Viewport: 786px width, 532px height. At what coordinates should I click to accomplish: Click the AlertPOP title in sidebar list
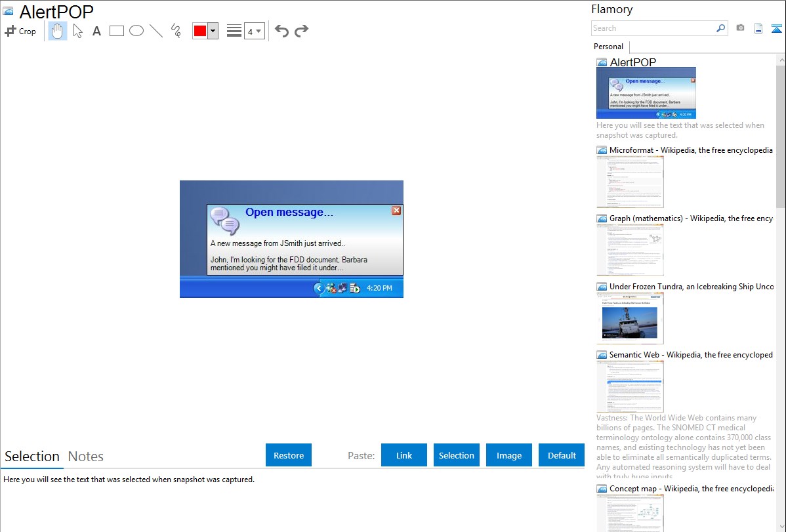click(x=632, y=62)
